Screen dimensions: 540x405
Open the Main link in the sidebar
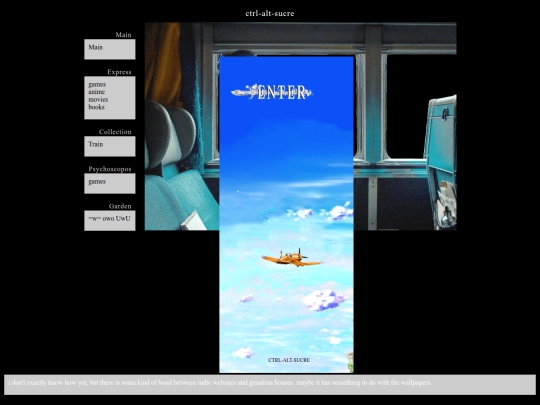point(95,47)
